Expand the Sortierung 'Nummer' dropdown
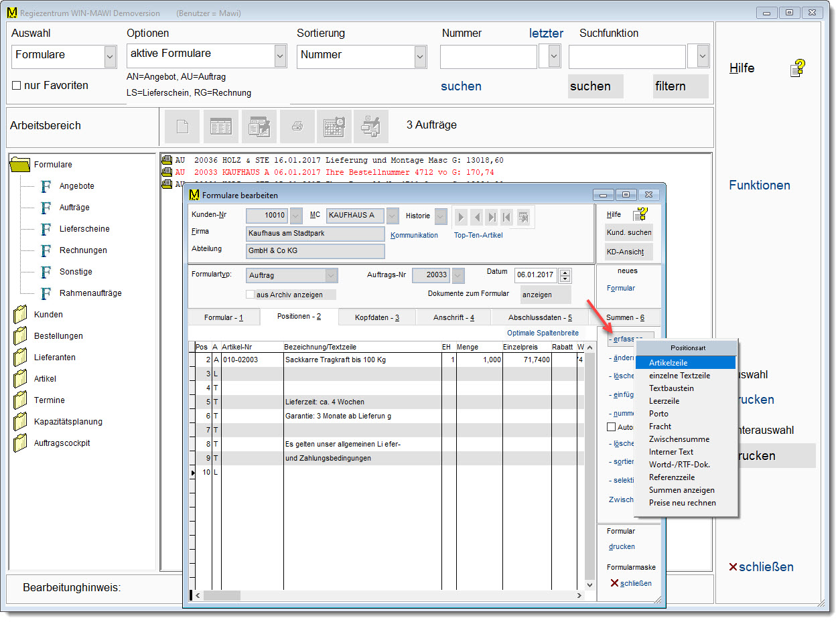 pyautogui.click(x=420, y=57)
